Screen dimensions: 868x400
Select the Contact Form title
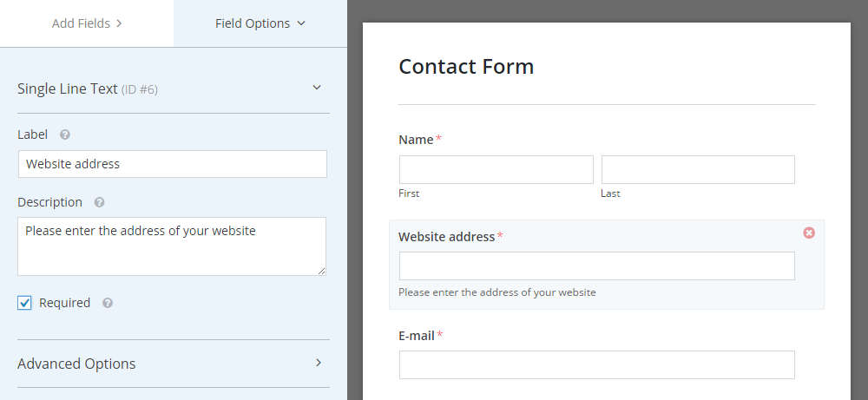(x=466, y=67)
